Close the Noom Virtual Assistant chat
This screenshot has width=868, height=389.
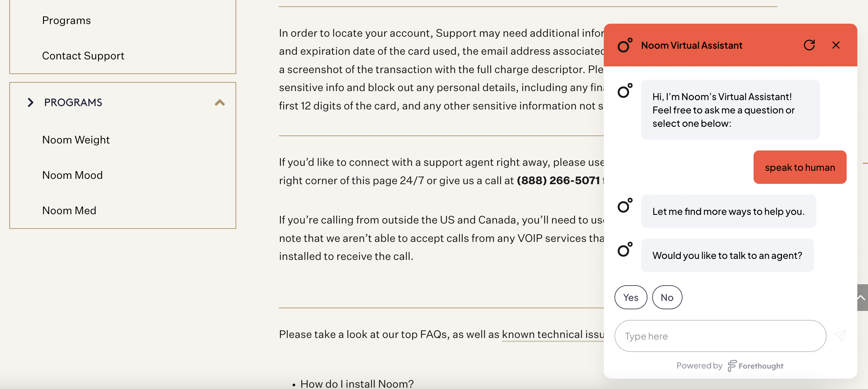coord(836,45)
